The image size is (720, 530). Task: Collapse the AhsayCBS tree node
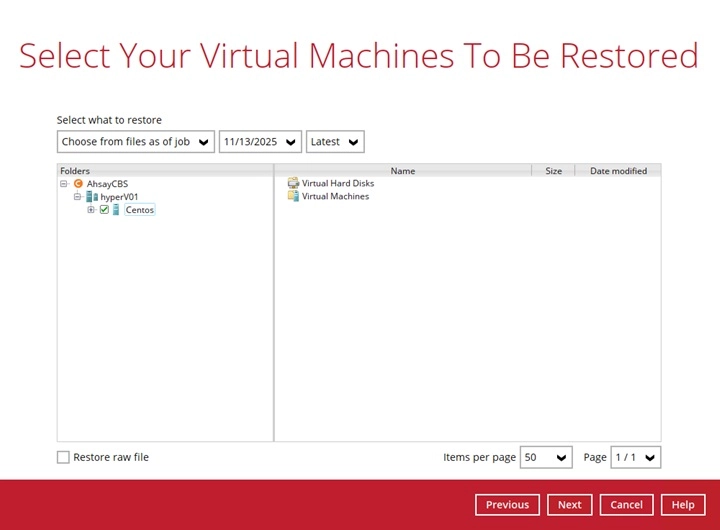coord(64,184)
